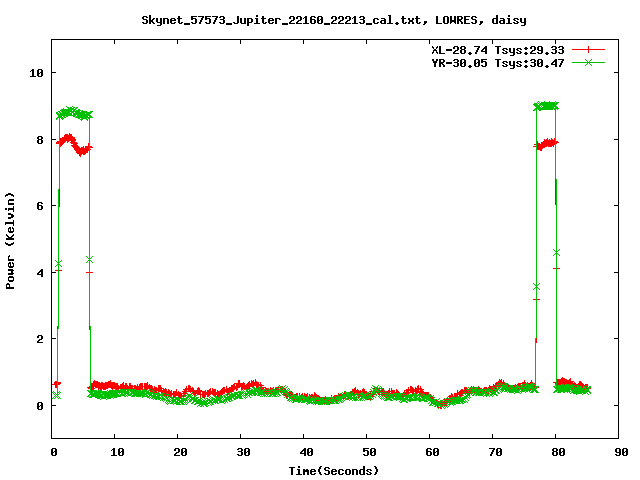The height and width of the screenshot is (480, 640).
Task: Click the y-axis tick label 4
Action: pos(40,273)
